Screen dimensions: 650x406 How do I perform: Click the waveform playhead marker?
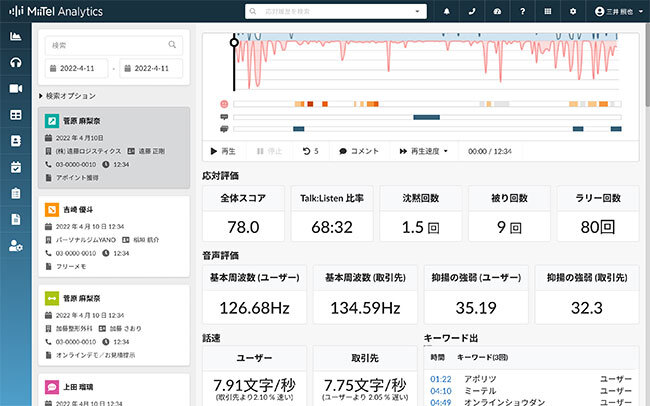point(234,42)
